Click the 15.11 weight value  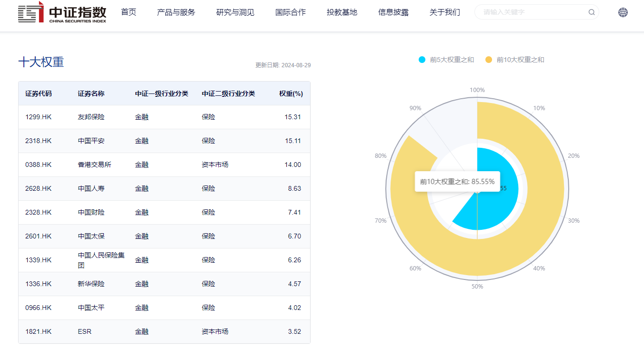point(293,141)
